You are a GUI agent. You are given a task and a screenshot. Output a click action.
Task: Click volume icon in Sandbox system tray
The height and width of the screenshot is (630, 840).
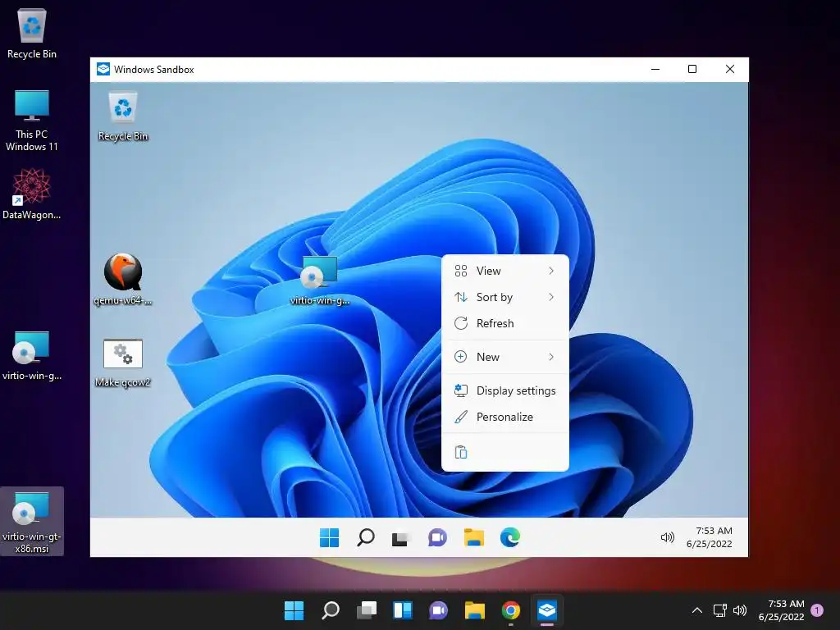(667, 537)
